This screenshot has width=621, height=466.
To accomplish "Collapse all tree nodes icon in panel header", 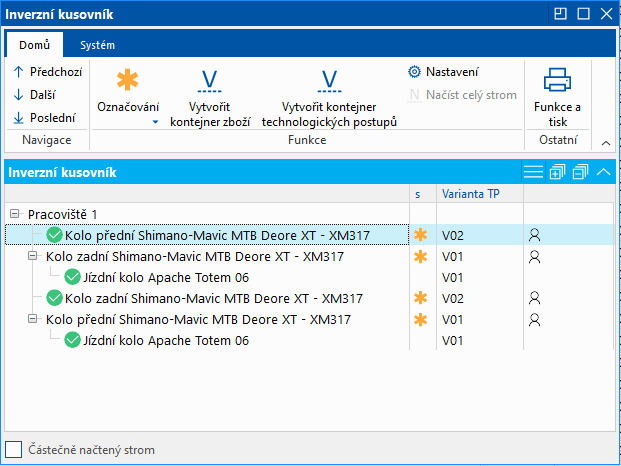I will click(581, 173).
